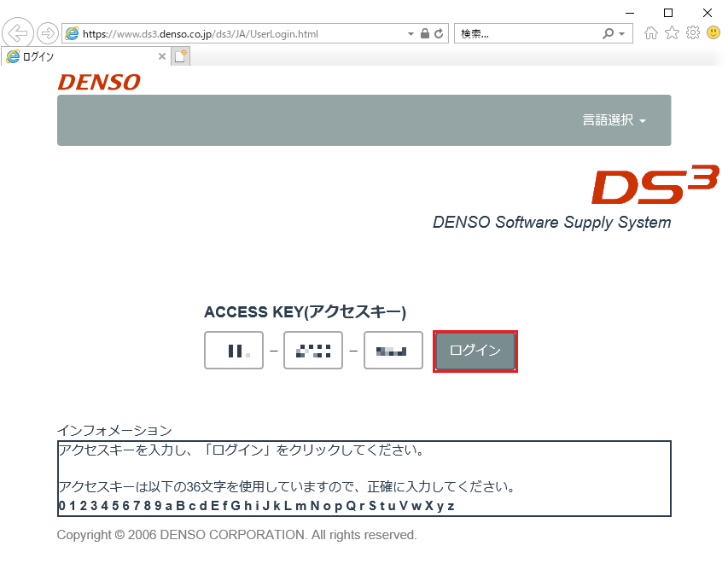Close the ログイン tab
This screenshot has width=728, height=575.
click(x=162, y=56)
